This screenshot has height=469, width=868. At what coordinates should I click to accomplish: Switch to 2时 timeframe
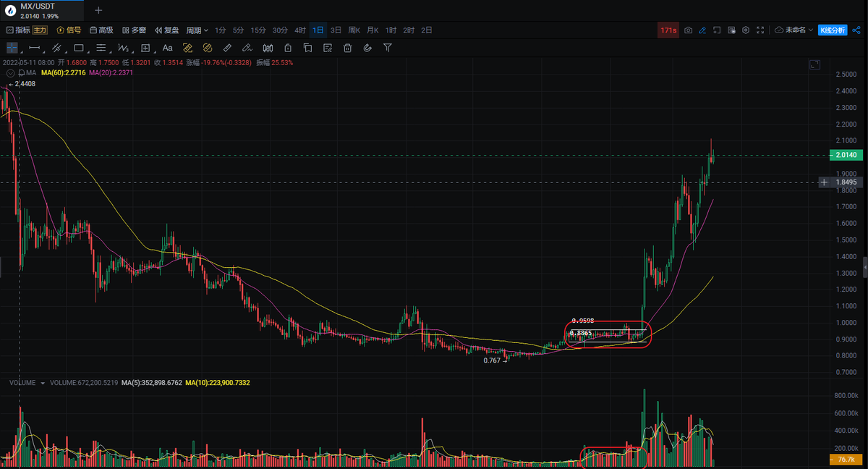pyautogui.click(x=409, y=30)
